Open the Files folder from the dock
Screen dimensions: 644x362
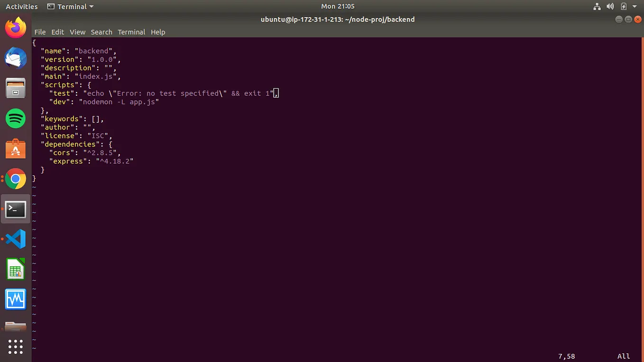(x=16, y=326)
